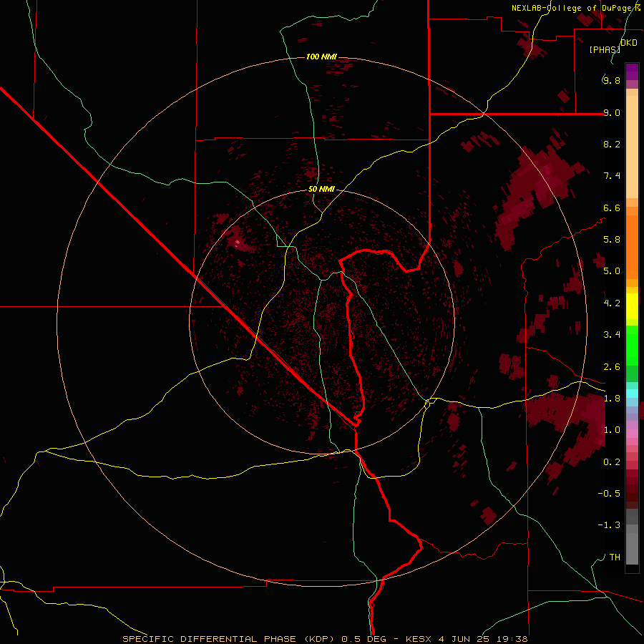Click the 1.8 legend value

tap(612, 399)
